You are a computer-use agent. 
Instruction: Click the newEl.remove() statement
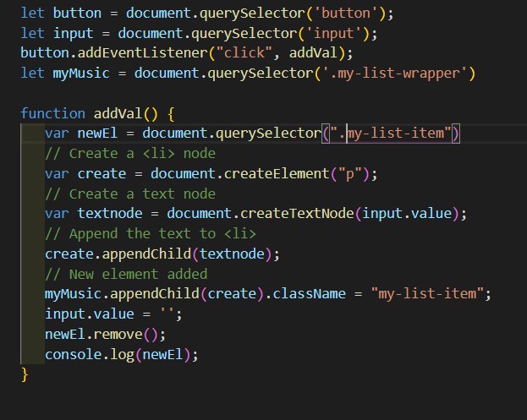pyautogui.click(x=106, y=335)
